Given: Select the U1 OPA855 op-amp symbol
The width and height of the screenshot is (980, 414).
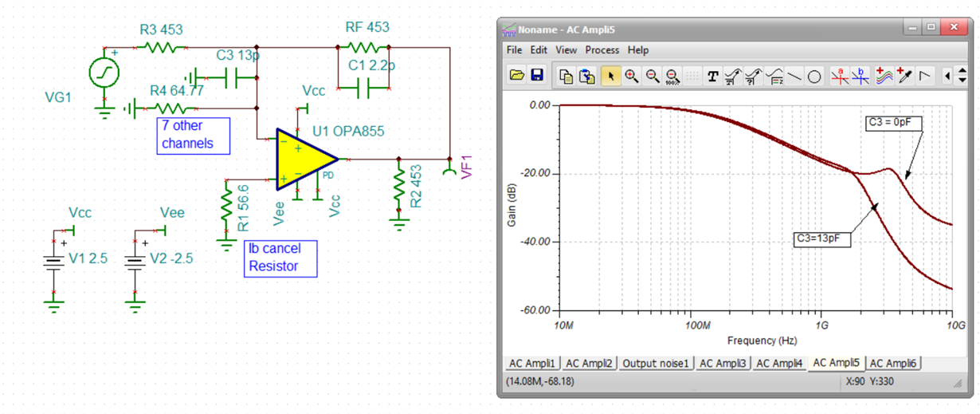Looking at the screenshot, I should [x=308, y=158].
